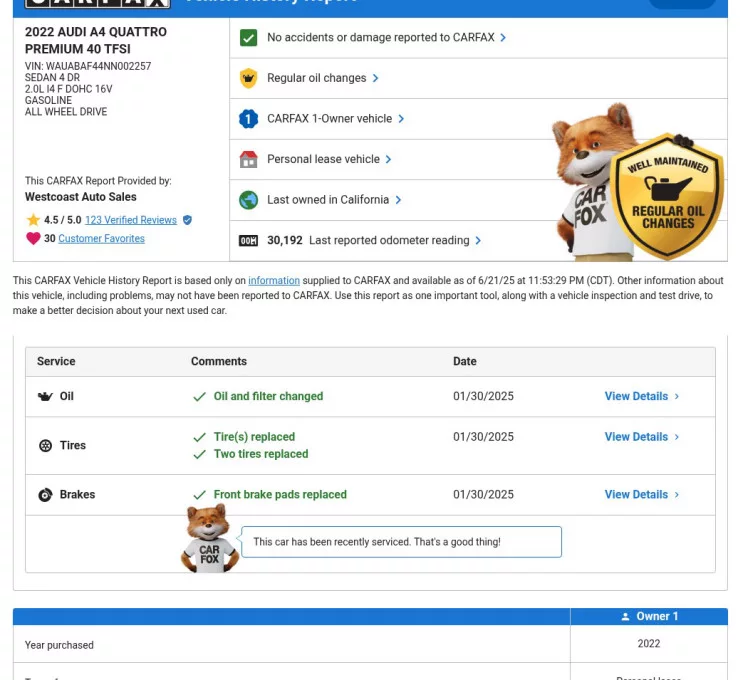Image resolution: width=743 pixels, height=680 pixels.
Task: Open 123 Verified Reviews link
Action: (131, 220)
